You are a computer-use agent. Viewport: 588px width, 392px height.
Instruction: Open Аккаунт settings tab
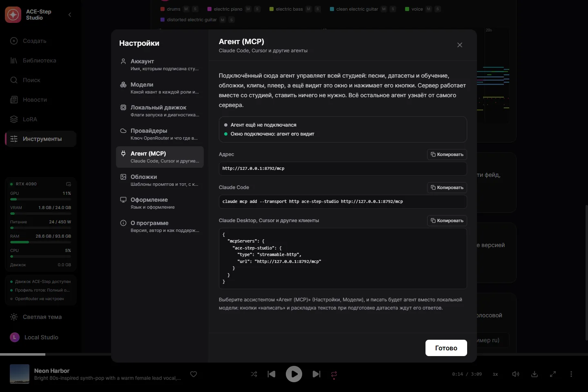tap(160, 65)
